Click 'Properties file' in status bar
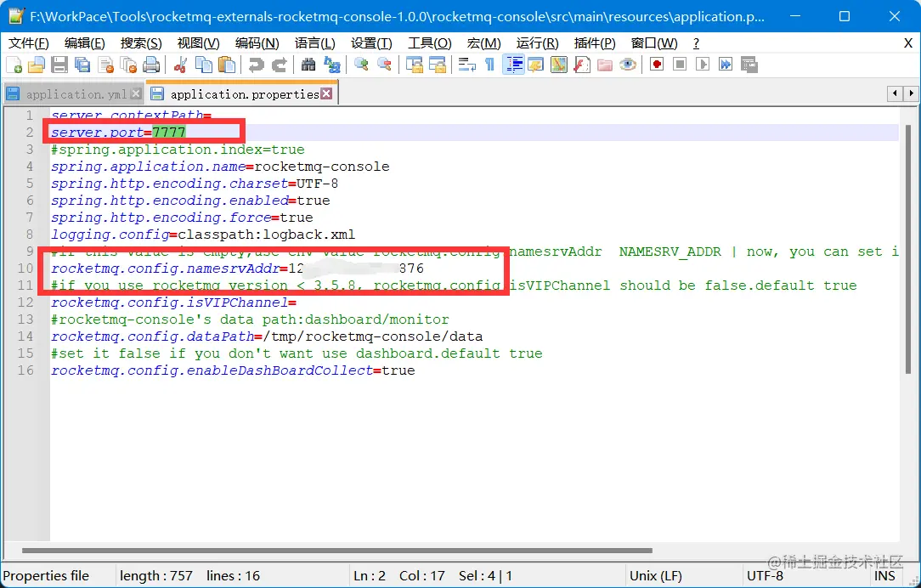The image size is (921, 588). [47, 575]
